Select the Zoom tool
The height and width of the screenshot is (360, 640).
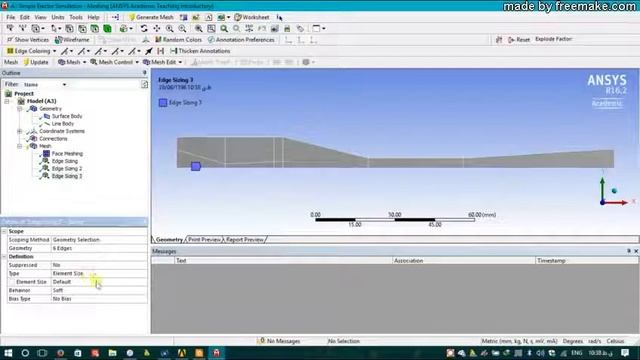[x=169, y=29]
